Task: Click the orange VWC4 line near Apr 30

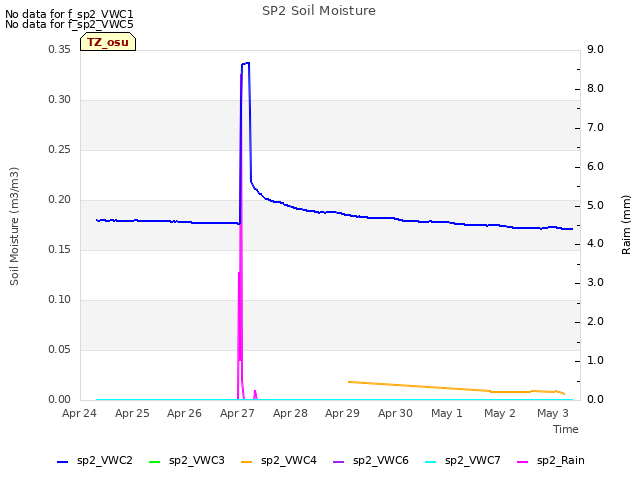Action: tap(396, 385)
